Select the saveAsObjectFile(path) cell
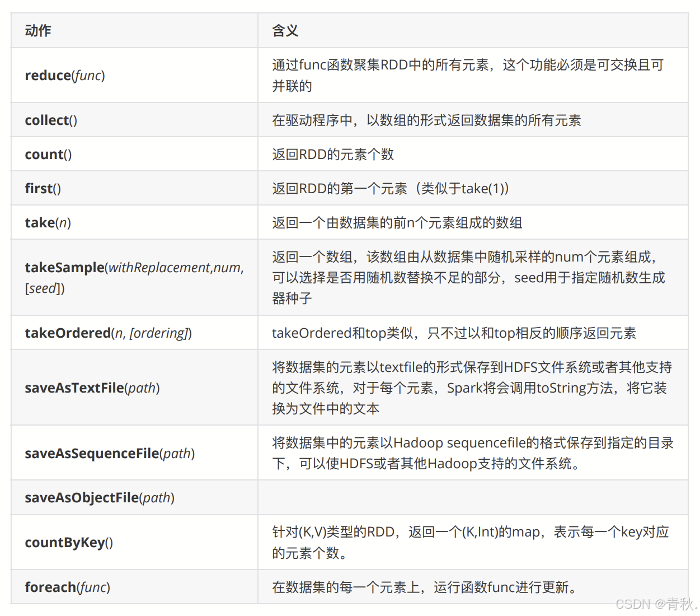Screen dimensions: 700x616 coord(100,498)
